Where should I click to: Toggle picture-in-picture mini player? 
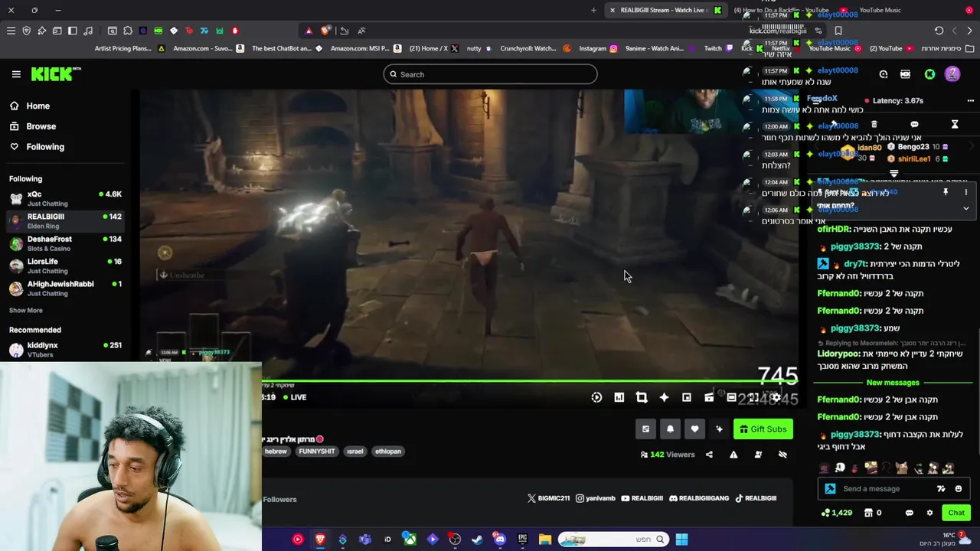687,397
